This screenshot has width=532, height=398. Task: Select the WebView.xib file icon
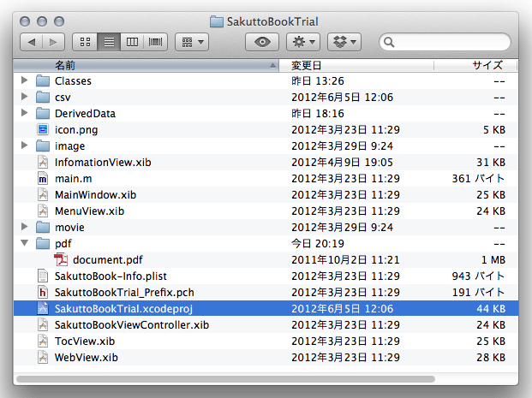(43, 357)
